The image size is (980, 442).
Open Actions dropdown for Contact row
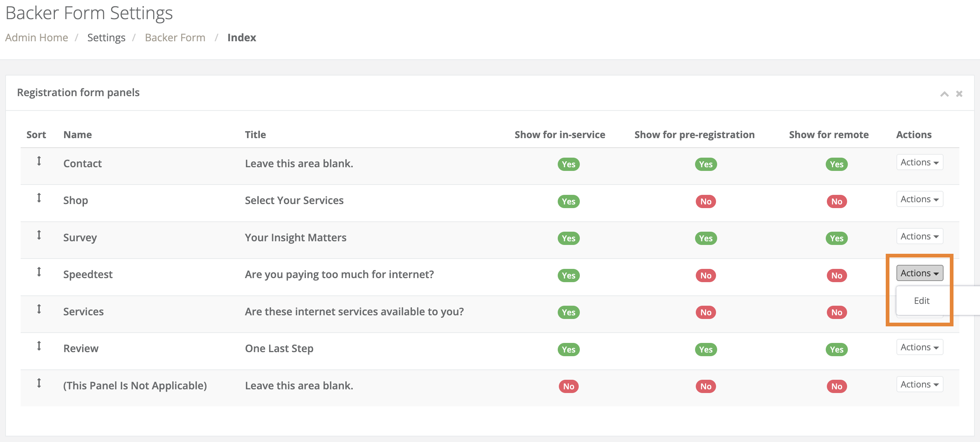pyautogui.click(x=919, y=162)
